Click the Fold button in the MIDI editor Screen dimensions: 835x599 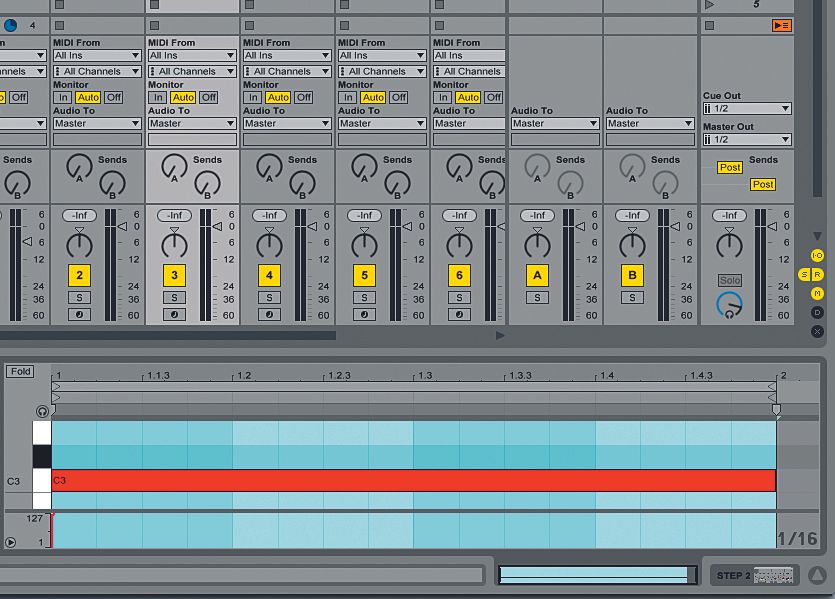[19, 370]
